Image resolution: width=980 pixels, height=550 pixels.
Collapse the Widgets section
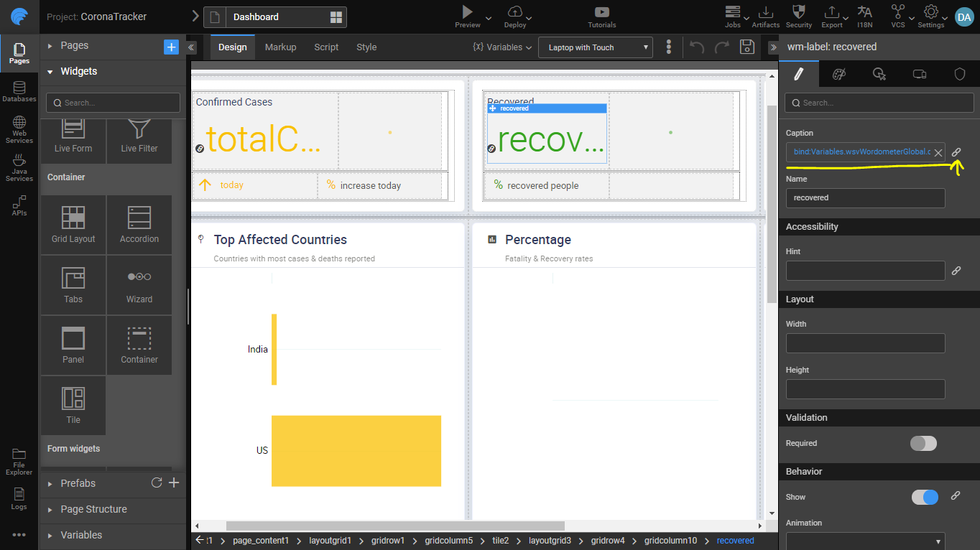click(x=78, y=72)
